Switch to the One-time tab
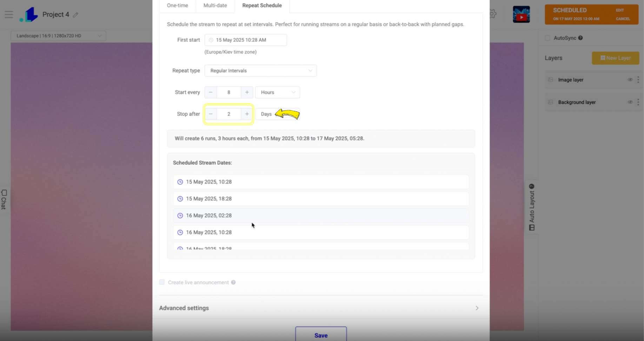Viewport: 644px width, 341px height. (x=177, y=6)
